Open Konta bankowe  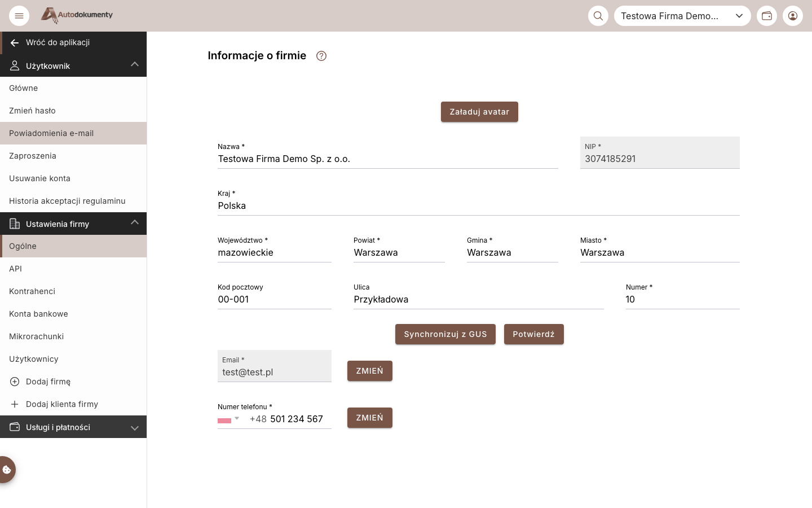(x=73, y=314)
